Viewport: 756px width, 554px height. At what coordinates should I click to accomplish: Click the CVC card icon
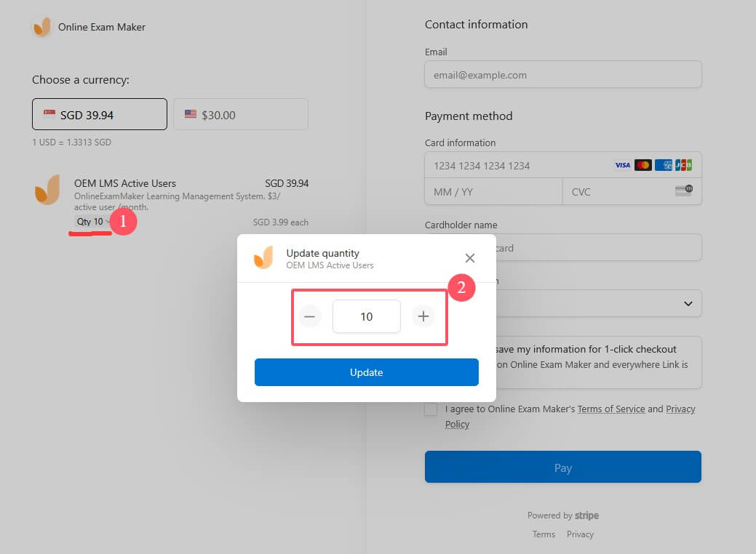[683, 191]
